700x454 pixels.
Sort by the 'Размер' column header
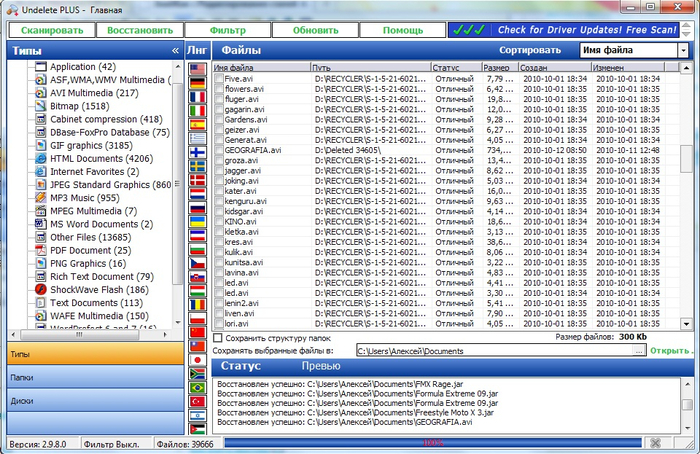click(x=500, y=67)
